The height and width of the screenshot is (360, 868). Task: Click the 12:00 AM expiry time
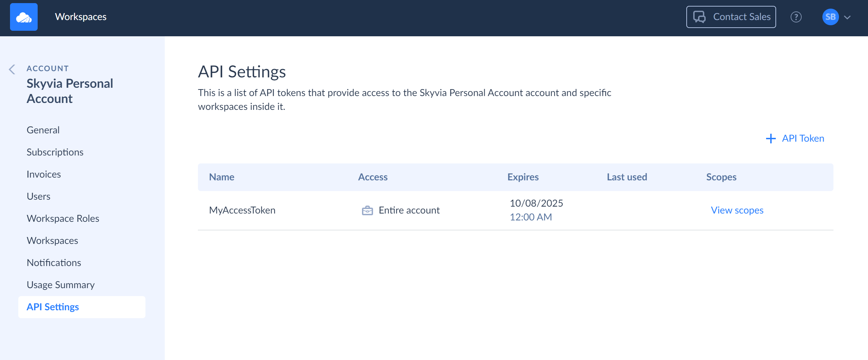tap(531, 217)
